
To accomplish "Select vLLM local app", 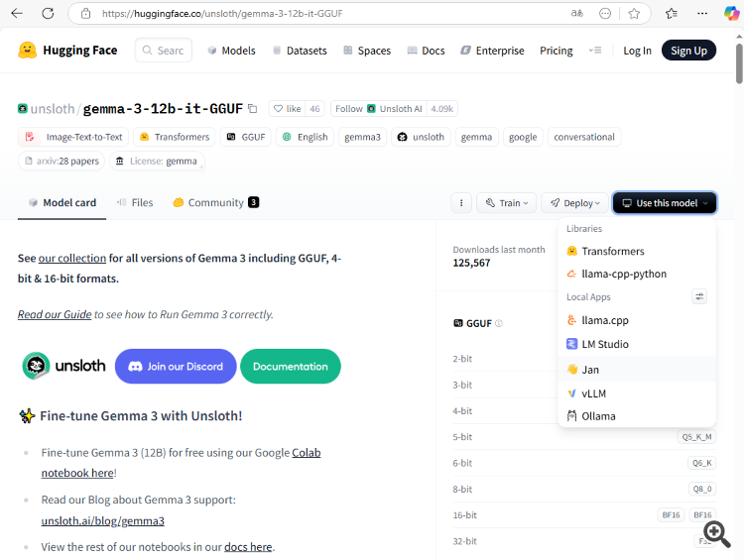I will (637, 393).
